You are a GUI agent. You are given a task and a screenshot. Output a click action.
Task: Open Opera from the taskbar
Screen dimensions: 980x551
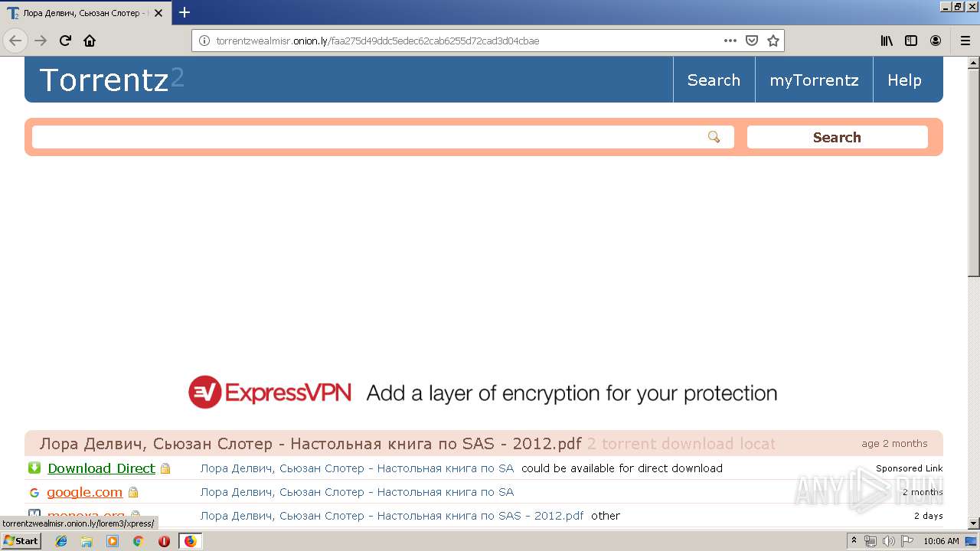coord(164,541)
